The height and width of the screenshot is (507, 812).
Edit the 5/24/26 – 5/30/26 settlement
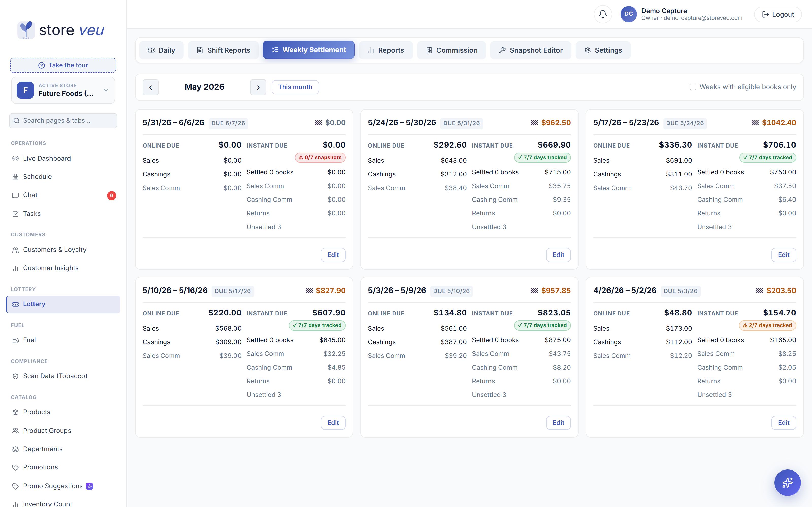[558, 255]
